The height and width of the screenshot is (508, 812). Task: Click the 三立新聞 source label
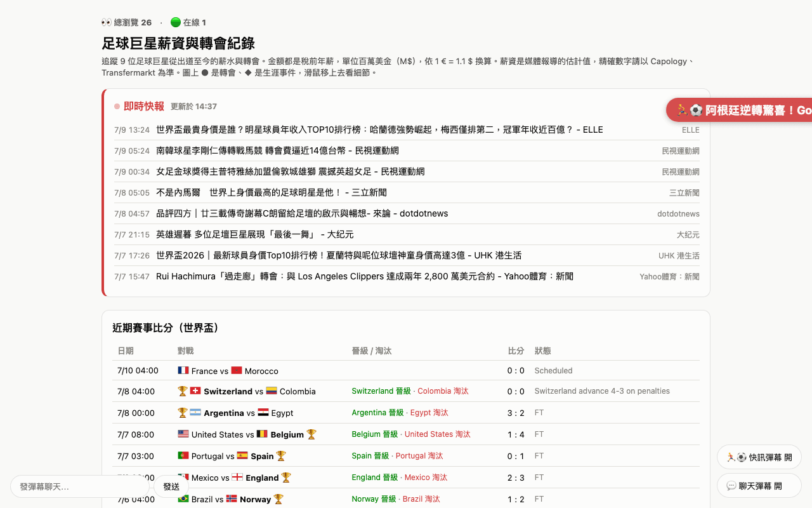click(684, 193)
